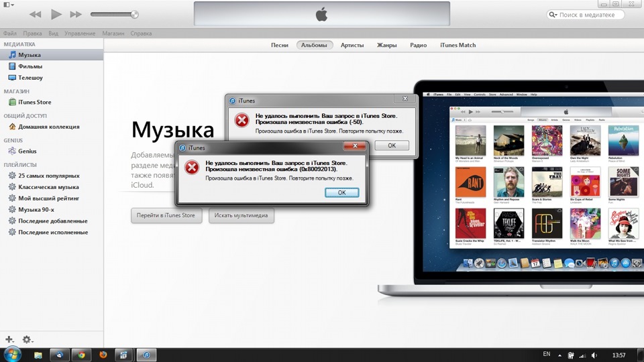Click the volume slider knob
Viewport: 644px width, 362px height.
134,14
